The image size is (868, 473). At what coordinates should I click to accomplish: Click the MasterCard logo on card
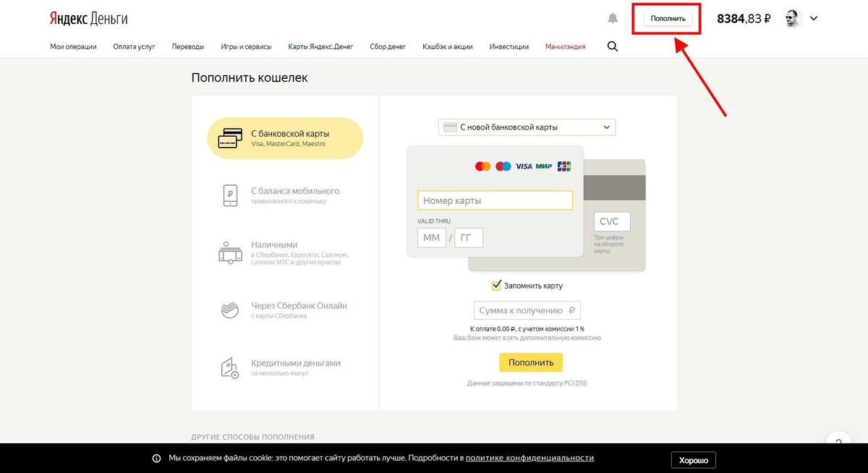coord(482,166)
